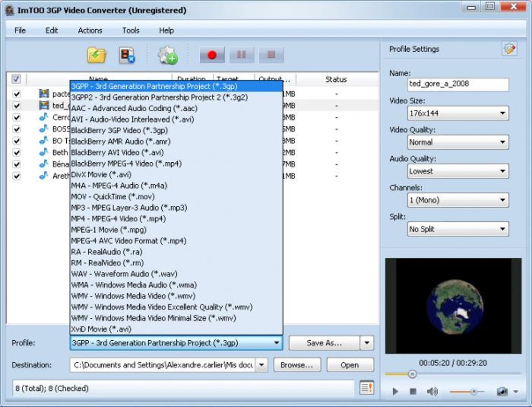Collapse the Profile combo box
The image size is (532, 407).
point(176,343)
